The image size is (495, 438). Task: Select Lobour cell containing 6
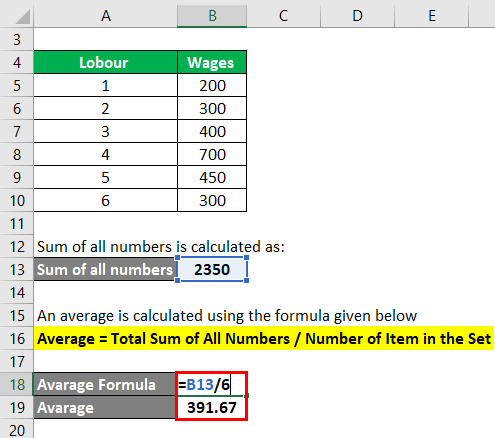coord(105,200)
